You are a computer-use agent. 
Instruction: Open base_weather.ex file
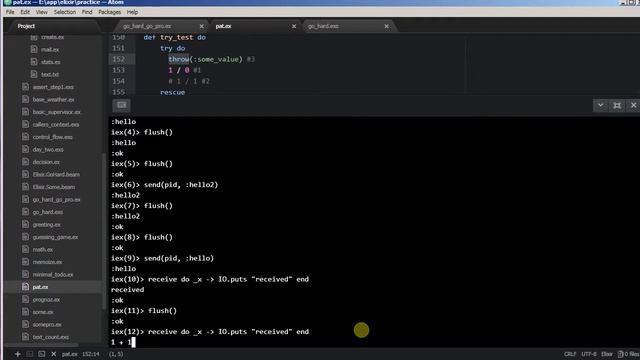tap(53, 100)
